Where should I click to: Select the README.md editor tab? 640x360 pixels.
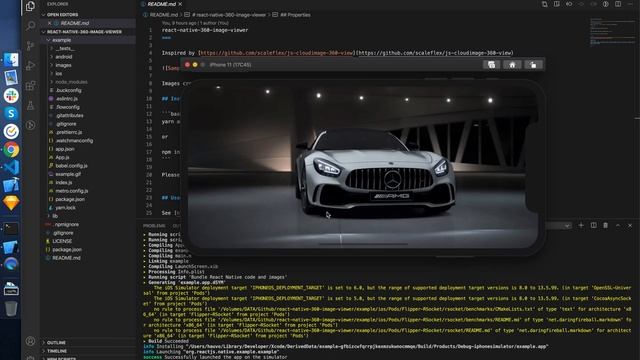click(162, 4)
